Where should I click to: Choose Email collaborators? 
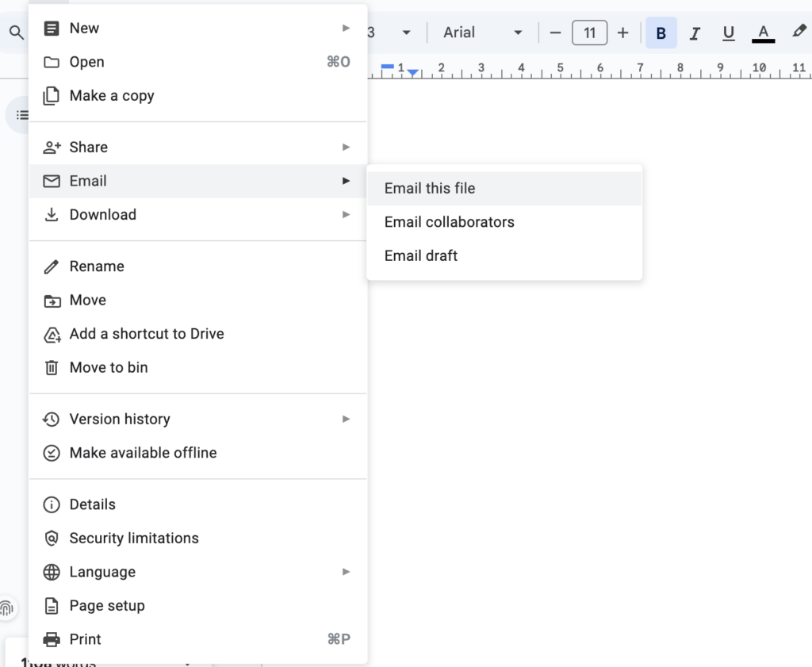coord(504,222)
